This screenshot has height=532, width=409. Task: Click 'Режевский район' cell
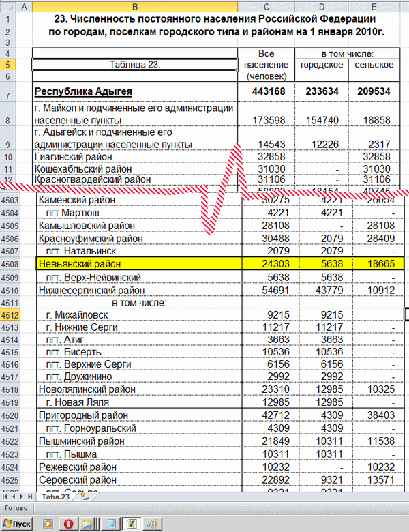tap(139, 467)
